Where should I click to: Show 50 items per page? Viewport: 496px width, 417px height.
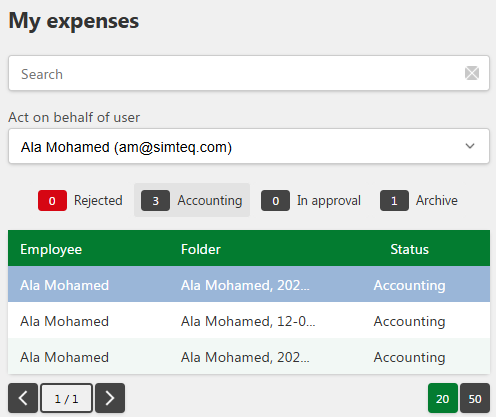[475, 398]
